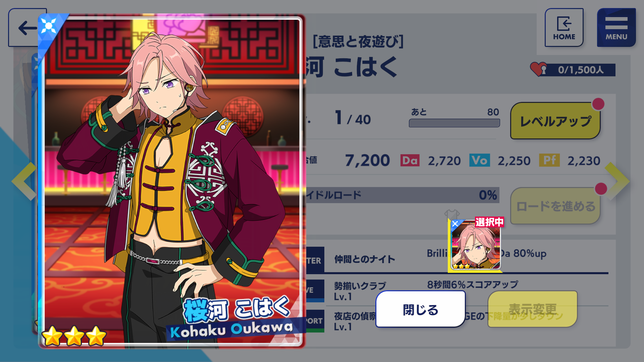
Task: Open the MENU hamburger icon
Action: pos(616,27)
